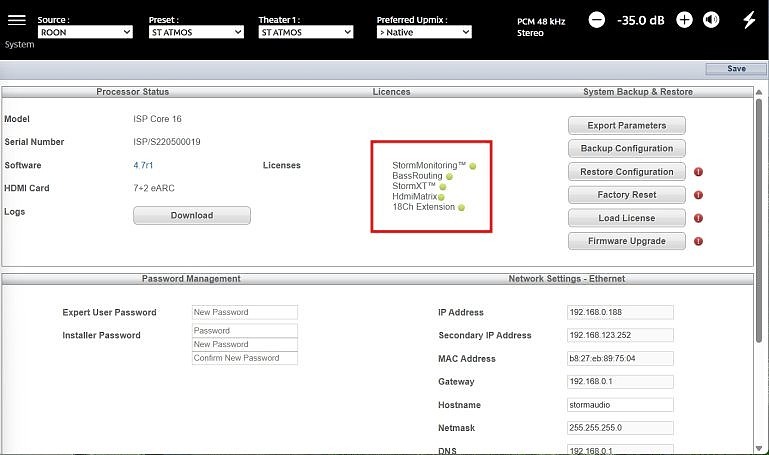
Task: Click Expert User New Password field
Action: point(245,312)
